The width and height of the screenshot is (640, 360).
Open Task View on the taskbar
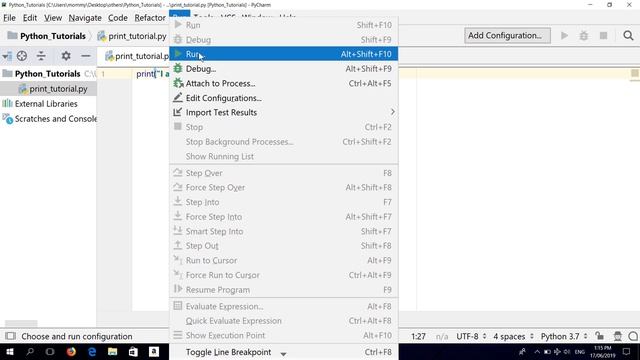point(50,351)
